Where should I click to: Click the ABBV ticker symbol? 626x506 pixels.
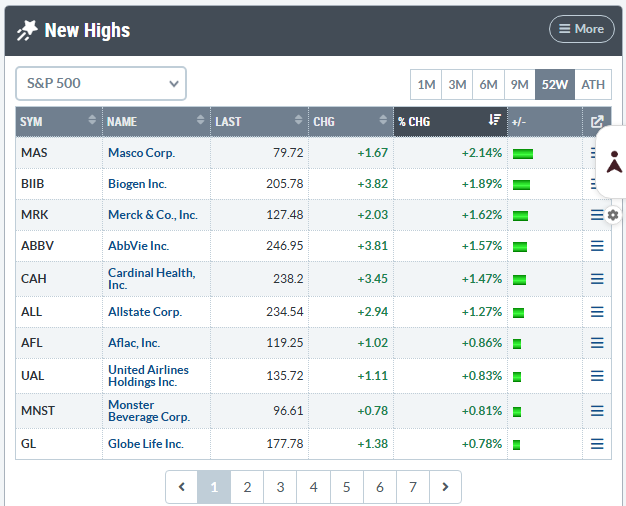tap(37, 246)
